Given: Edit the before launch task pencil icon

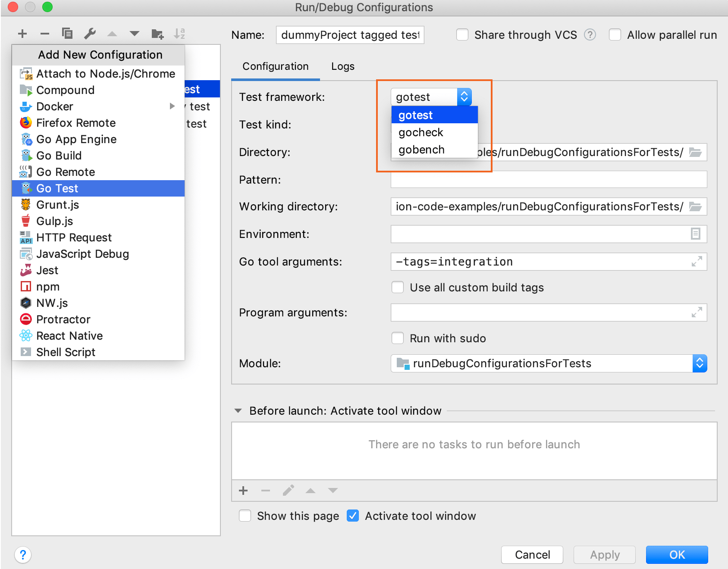Looking at the screenshot, I should pos(288,490).
